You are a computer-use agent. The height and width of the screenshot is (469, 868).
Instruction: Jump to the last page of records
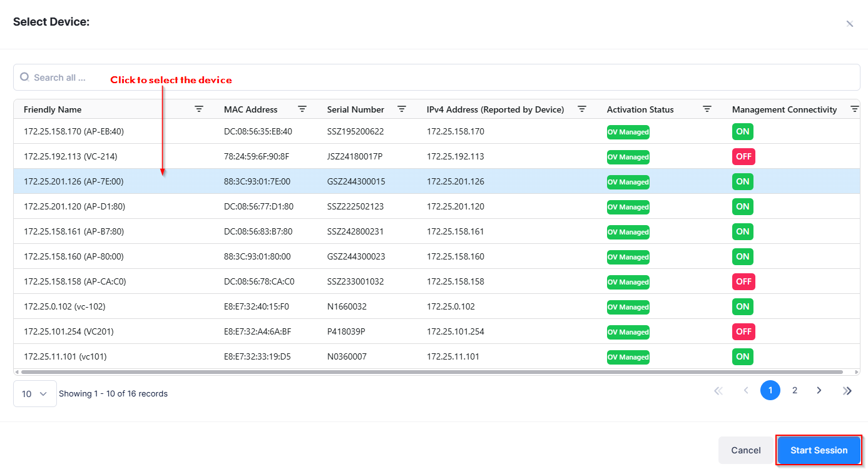click(x=847, y=390)
